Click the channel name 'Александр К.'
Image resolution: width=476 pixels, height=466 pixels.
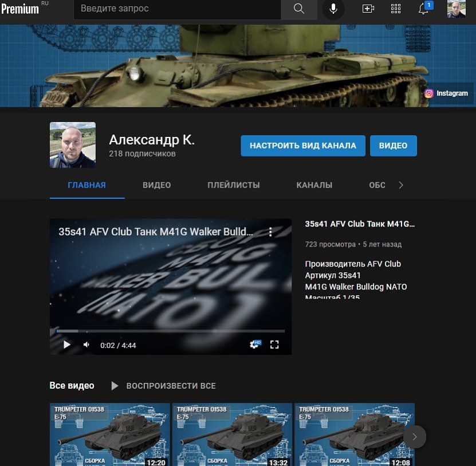152,140
